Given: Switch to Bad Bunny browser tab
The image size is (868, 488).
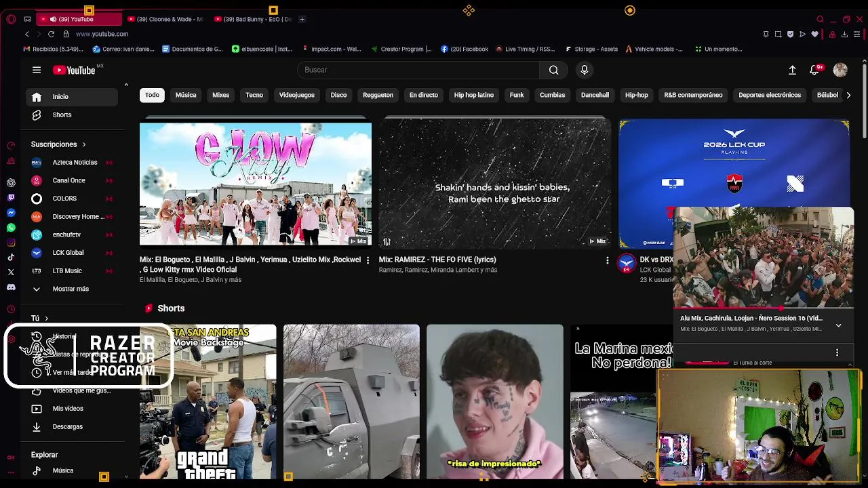Looking at the screenshot, I should [x=253, y=19].
